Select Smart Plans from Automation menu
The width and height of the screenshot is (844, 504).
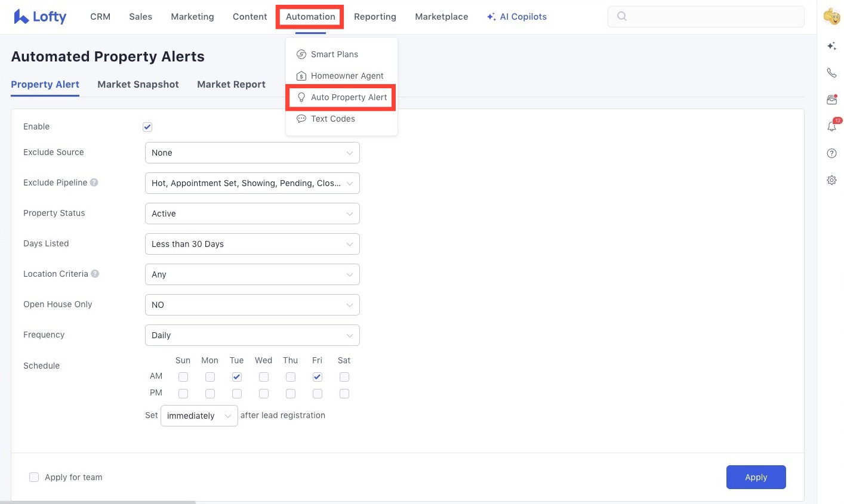pos(334,54)
